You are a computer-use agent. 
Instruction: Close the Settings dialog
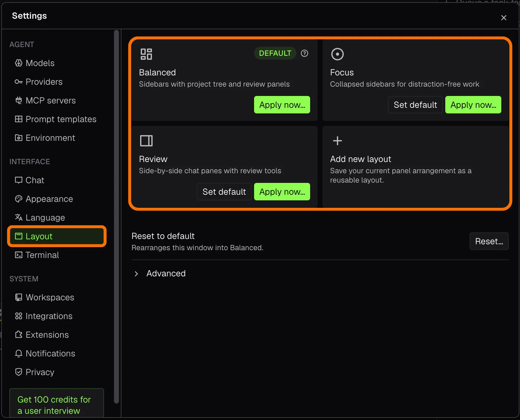tap(504, 18)
